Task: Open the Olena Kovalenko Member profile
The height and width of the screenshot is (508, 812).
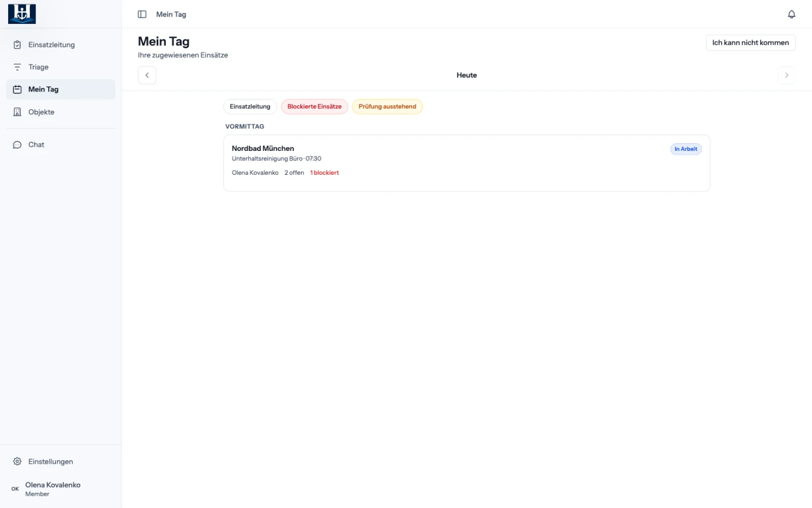Action: tap(61, 489)
